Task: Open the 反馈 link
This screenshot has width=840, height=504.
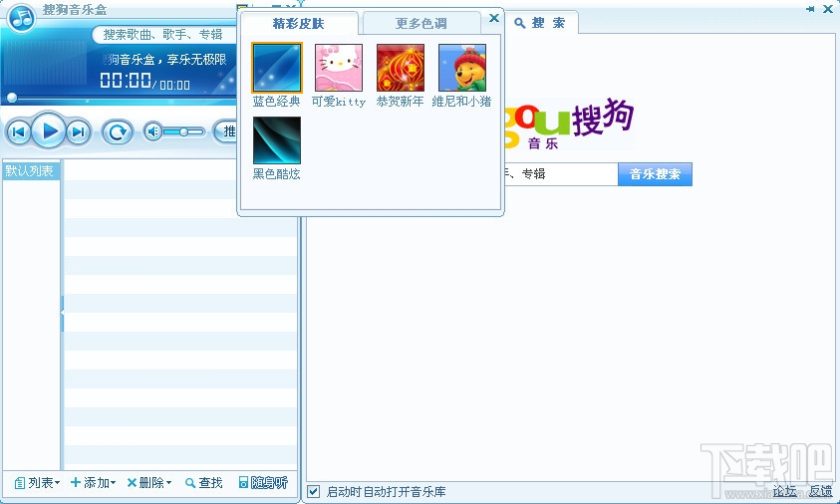Action: coord(820,491)
